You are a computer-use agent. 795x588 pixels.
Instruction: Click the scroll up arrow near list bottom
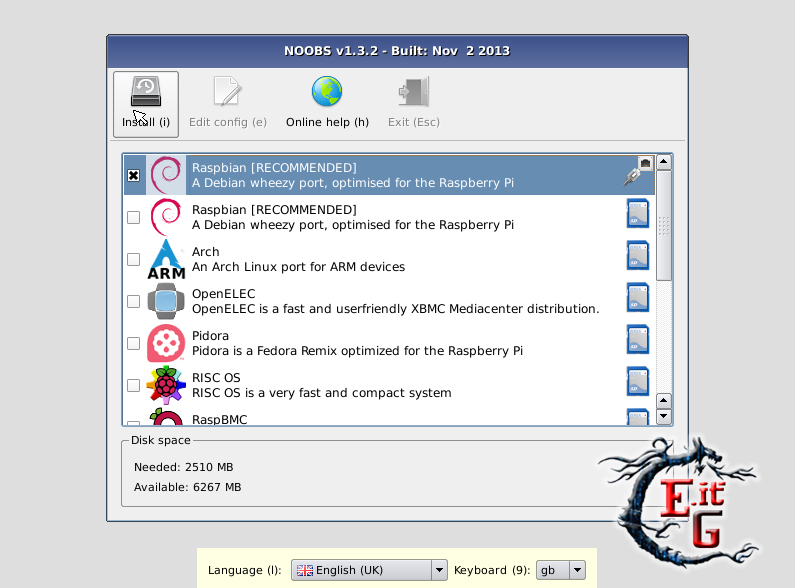tap(664, 400)
